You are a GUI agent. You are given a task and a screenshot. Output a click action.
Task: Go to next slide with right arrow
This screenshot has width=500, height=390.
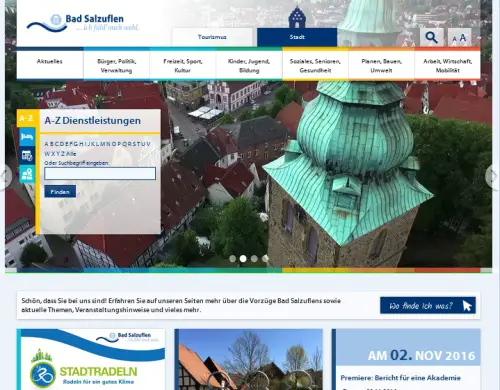tap(492, 175)
